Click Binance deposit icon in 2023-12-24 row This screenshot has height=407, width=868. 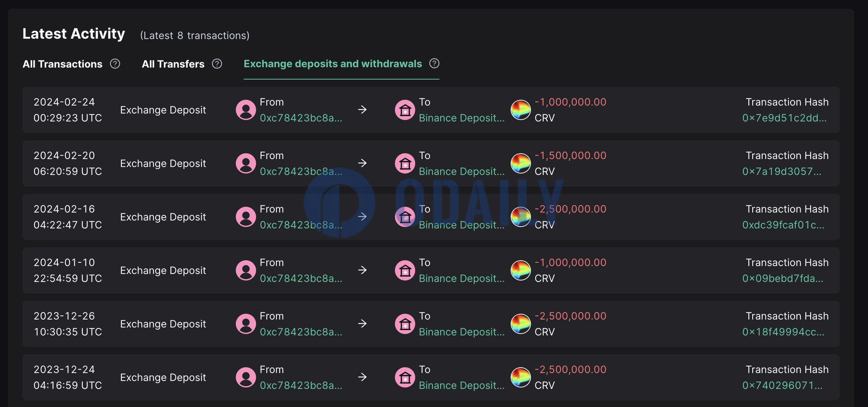405,377
